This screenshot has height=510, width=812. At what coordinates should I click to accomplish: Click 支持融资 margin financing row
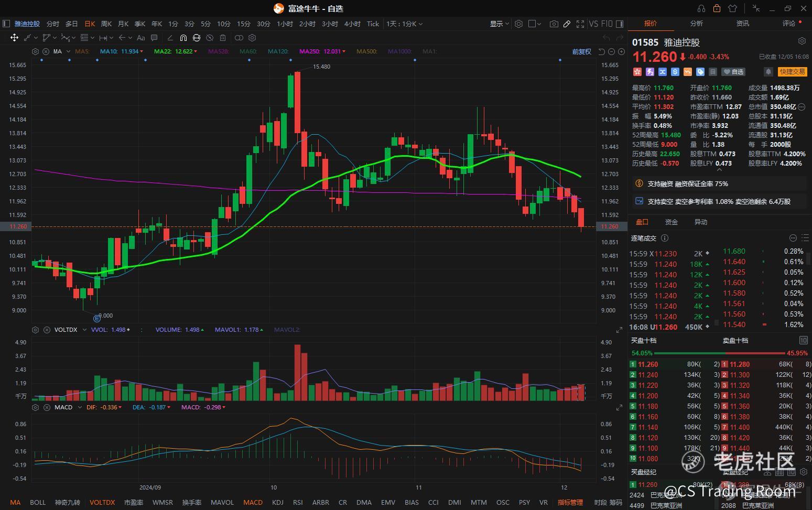719,183
